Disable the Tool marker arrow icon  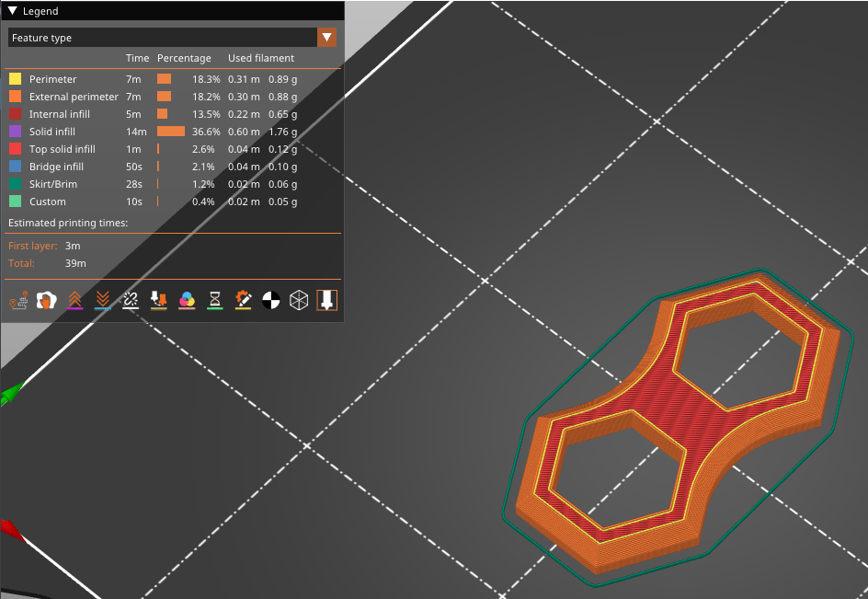pos(326,300)
